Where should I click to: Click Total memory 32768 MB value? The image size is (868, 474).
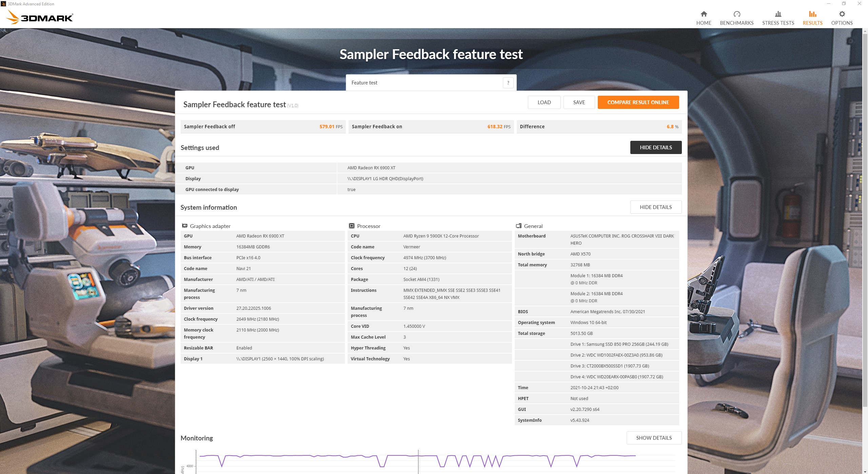580,265
